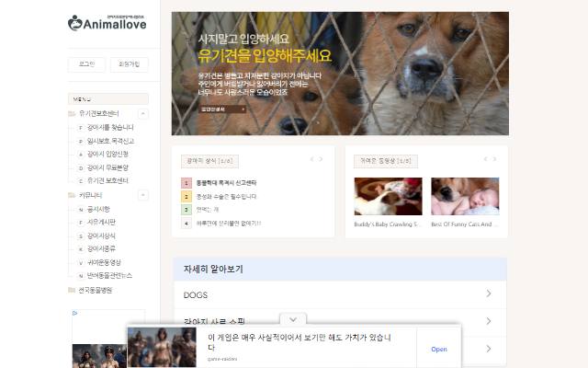The width and height of the screenshot is (588, 368).
Task: Click the red number 1 rank badge
Action: pos(187,183)
